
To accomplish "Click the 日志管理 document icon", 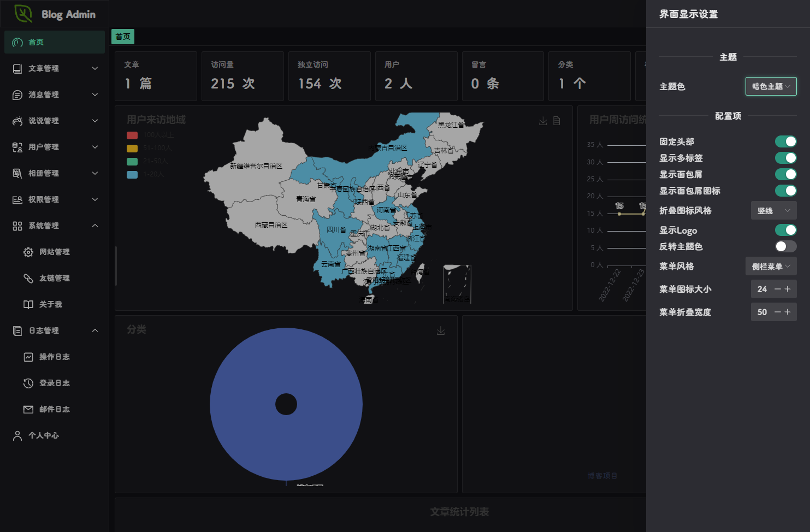I will (17, 330).
